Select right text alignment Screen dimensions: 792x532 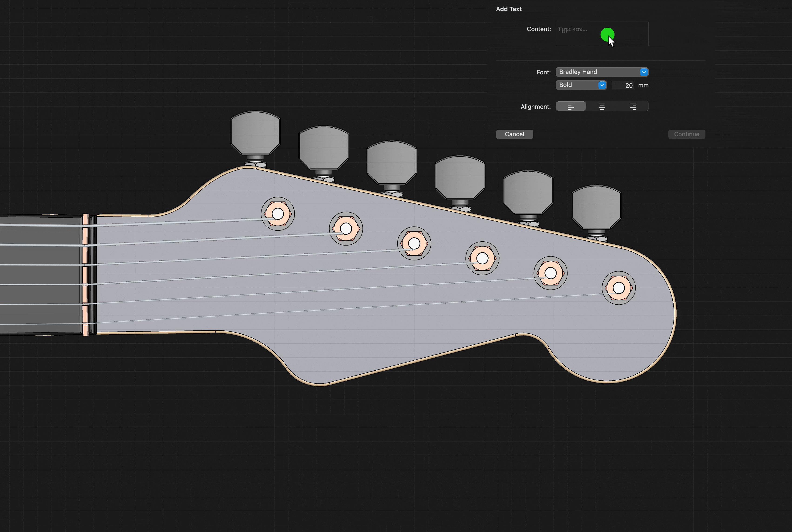point(633,106)
